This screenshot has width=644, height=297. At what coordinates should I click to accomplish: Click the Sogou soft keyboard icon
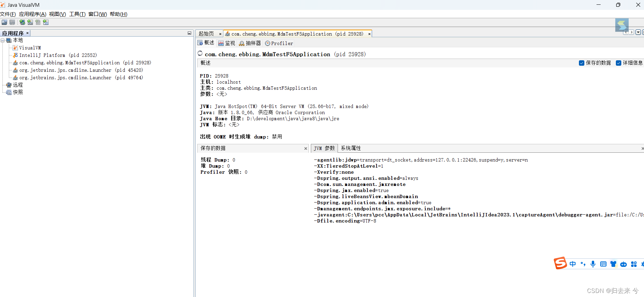[x=603, y=264]
